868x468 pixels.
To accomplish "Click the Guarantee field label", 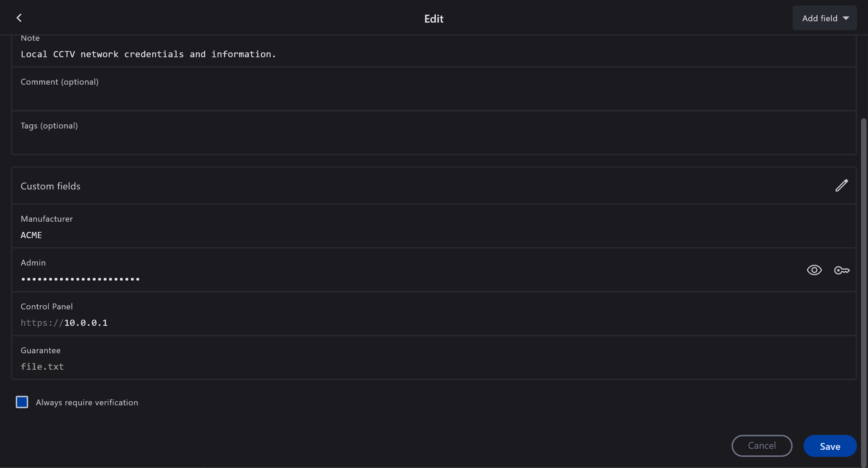I will pos(40,350).
